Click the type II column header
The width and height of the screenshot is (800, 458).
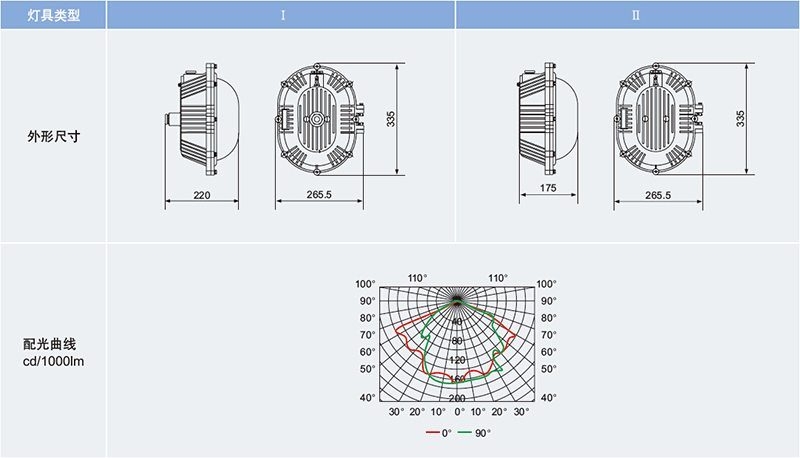tap(628, 15)
